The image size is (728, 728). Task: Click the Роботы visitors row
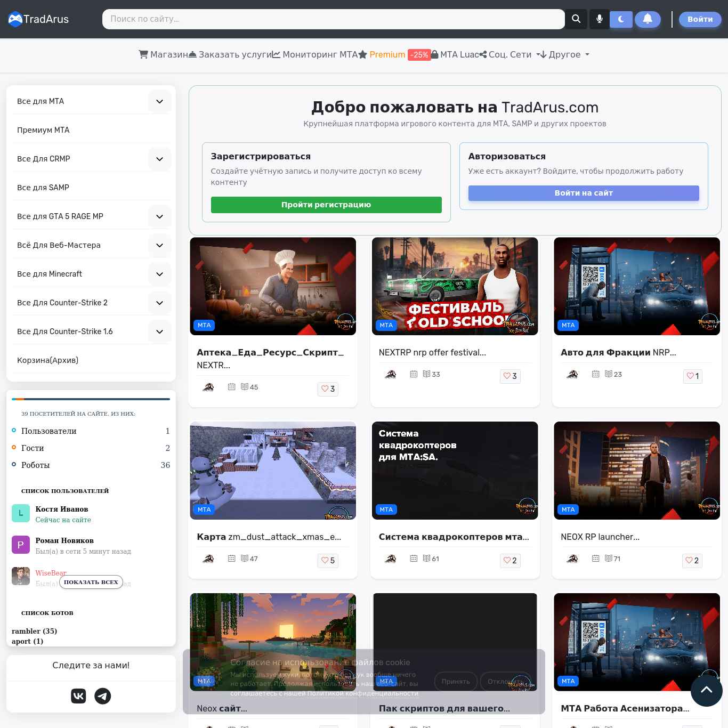[91, 465]
